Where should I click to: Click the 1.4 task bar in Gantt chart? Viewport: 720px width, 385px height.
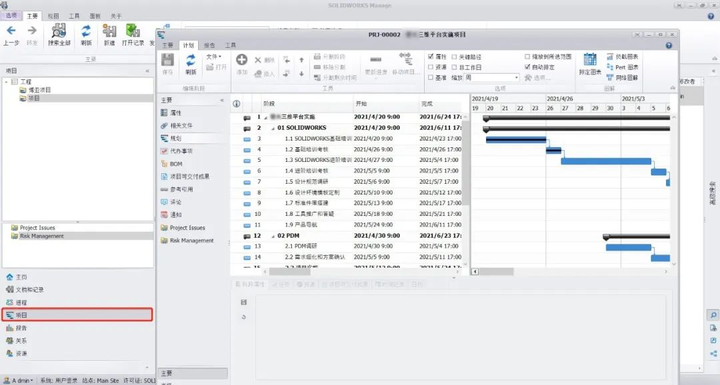coord(658,172)
